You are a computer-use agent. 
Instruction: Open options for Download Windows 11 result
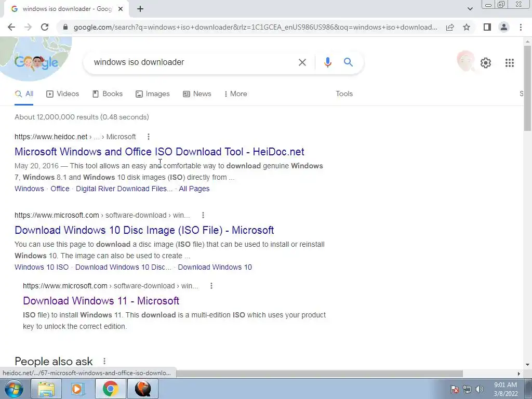211,286
